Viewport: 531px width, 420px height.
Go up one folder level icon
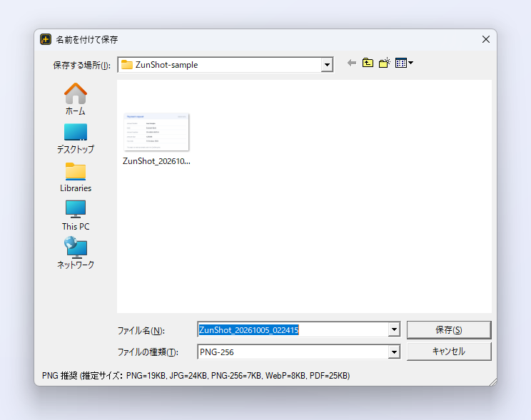[368, 63]
